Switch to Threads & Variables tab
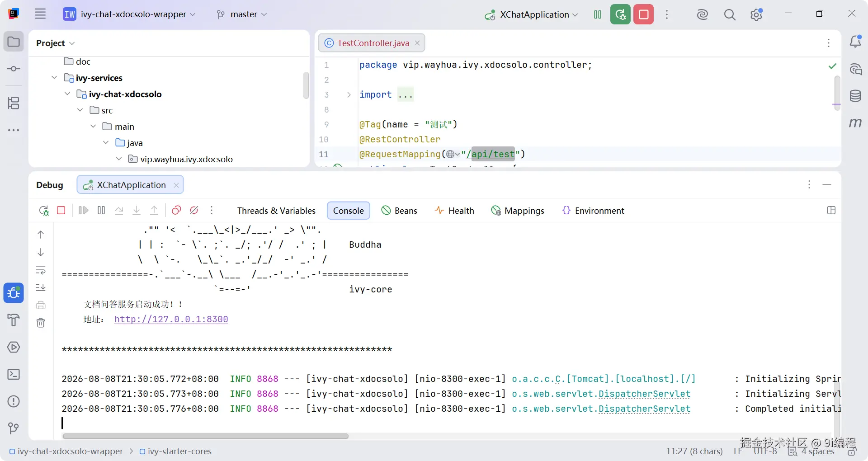Screen dimensions: 868x461 276,211
